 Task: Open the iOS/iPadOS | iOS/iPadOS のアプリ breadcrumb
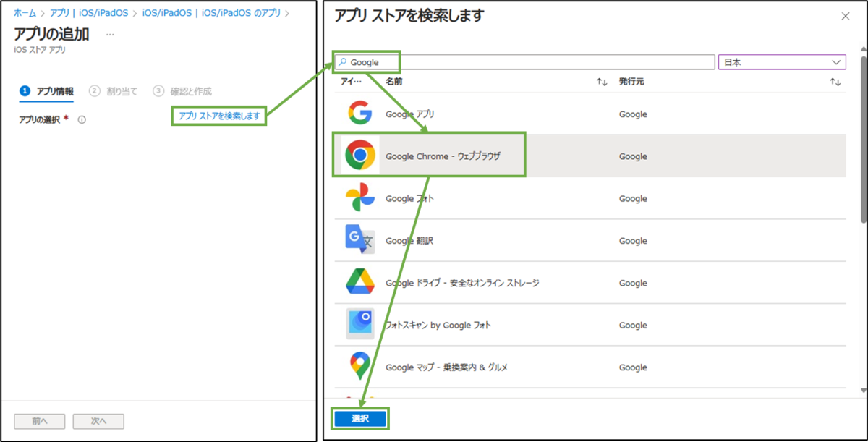coord(213,13)
